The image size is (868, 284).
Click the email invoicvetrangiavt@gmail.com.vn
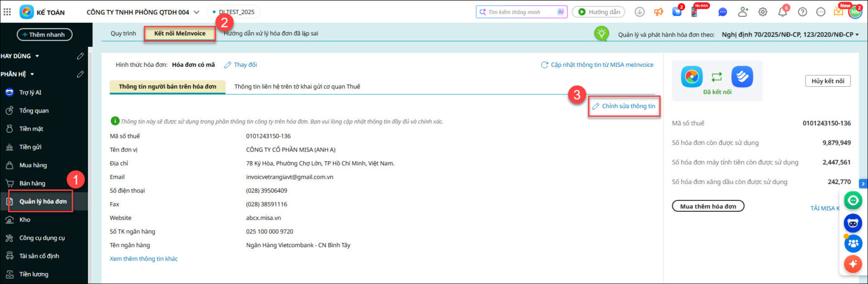coord(290,177)
